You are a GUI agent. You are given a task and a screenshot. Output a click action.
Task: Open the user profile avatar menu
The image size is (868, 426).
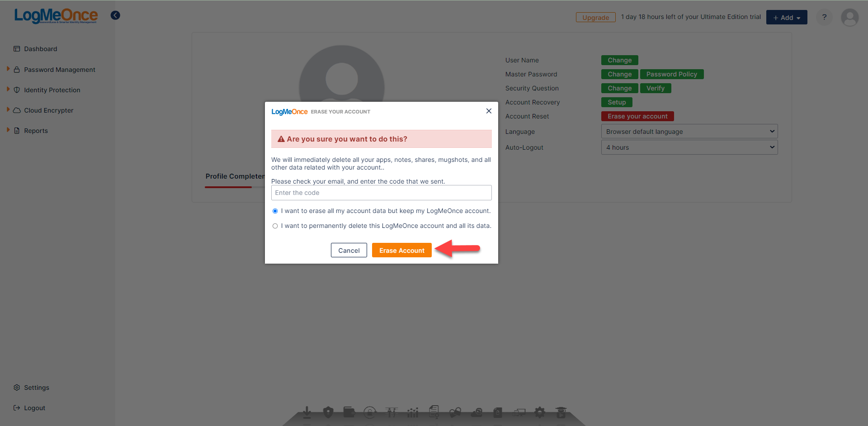[x=849, y=18]
